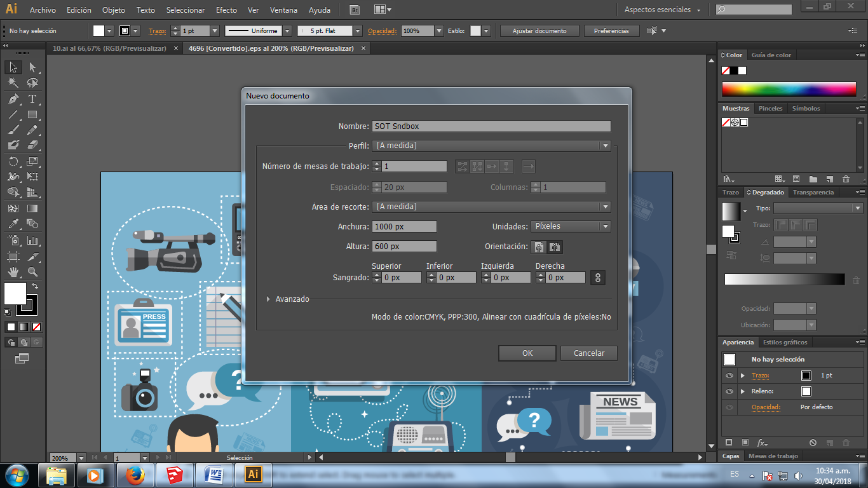
Task: Click the color spectrum bar in Color panel
Action: tap(789, 90)
